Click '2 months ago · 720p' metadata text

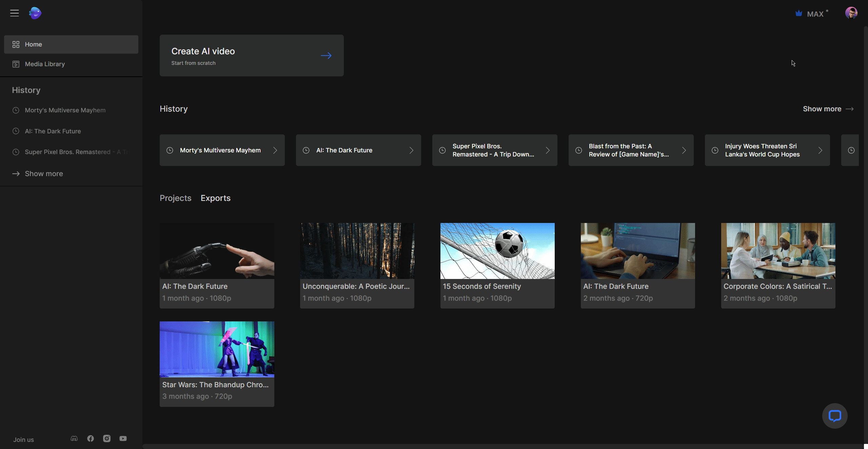(618, 298)
